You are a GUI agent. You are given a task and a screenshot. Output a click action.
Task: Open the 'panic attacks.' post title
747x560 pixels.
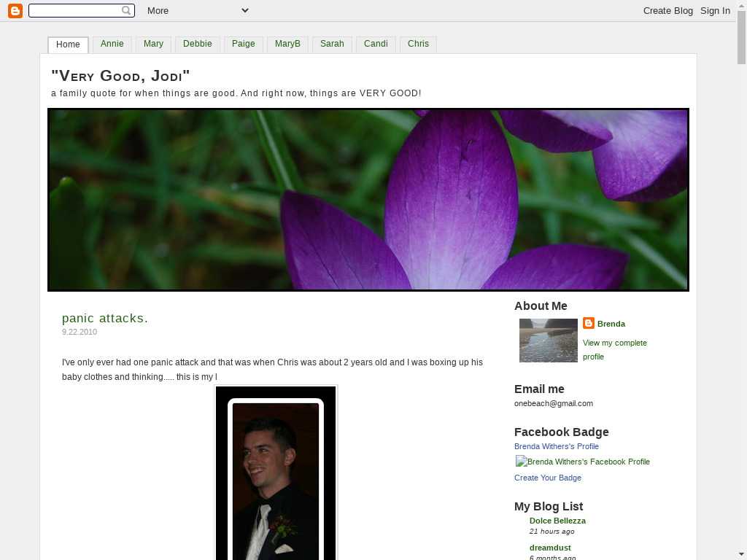click(x=105, y=318)
